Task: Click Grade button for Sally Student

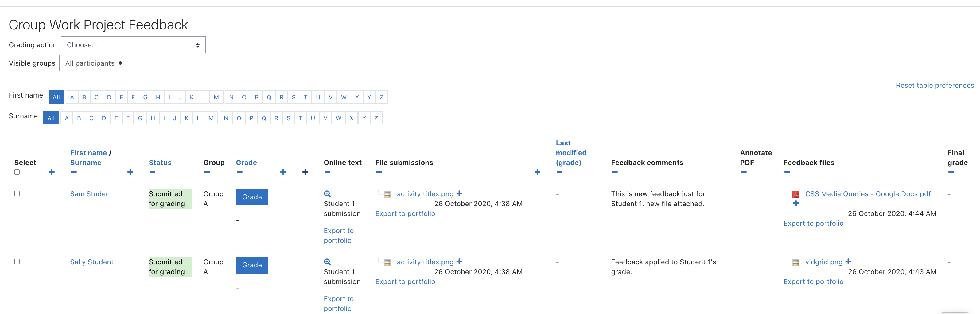Action: click(252, 265)
